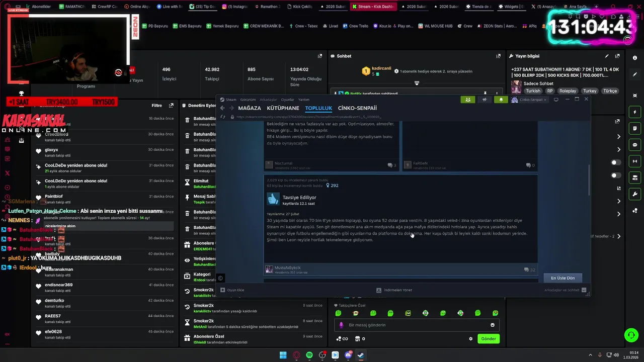Open the Steam announcements megaphone
644x362 pixels.
pyautogui.click(x=485, y=100)
